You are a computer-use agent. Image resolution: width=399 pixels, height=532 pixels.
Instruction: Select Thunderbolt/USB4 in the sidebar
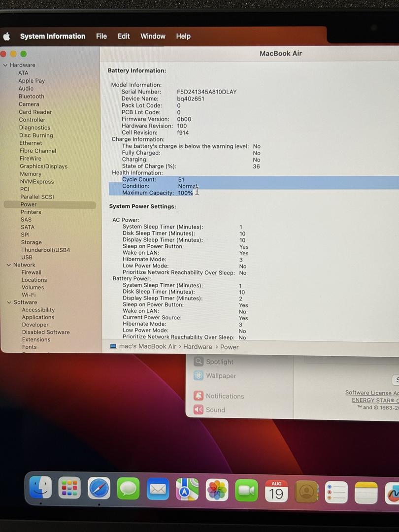(45, 250)
